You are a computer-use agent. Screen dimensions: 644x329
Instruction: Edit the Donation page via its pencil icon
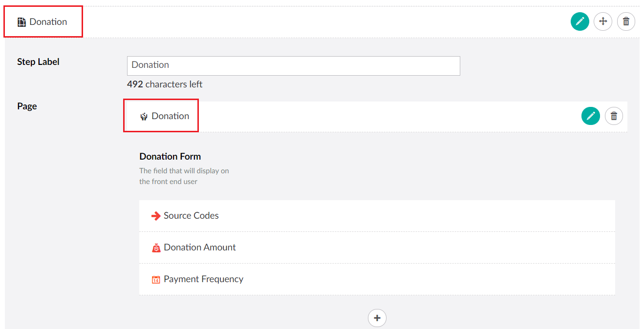tap(591, 116)
